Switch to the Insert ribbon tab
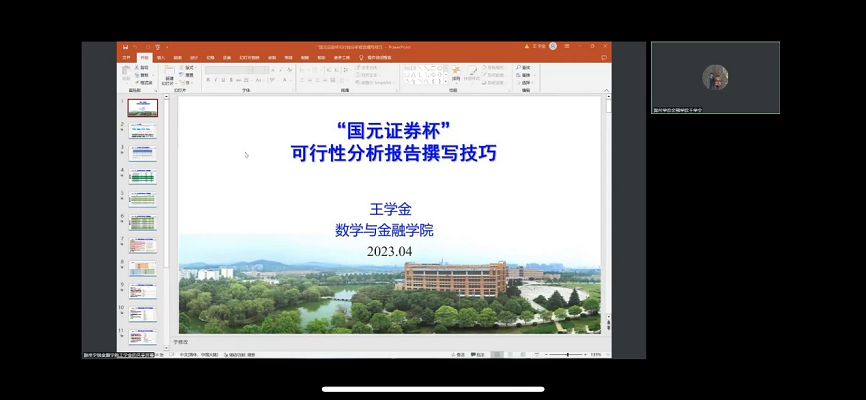This screenshot has height=400, width=866. (159, 57)
